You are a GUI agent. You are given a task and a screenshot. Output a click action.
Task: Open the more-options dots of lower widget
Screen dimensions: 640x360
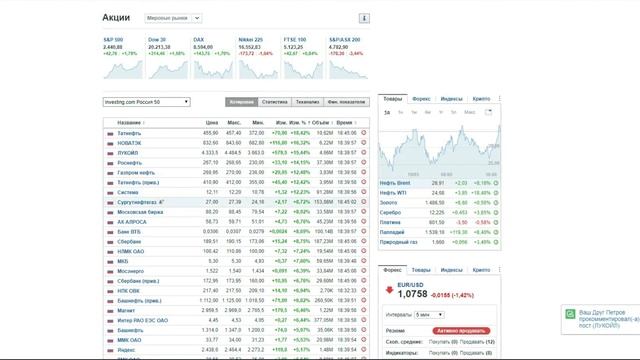click(499, 270)
